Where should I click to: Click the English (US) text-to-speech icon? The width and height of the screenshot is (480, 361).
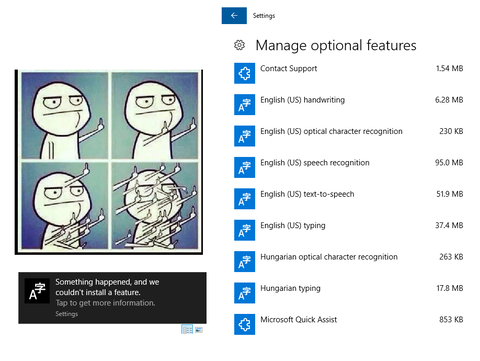click(244, 199)
